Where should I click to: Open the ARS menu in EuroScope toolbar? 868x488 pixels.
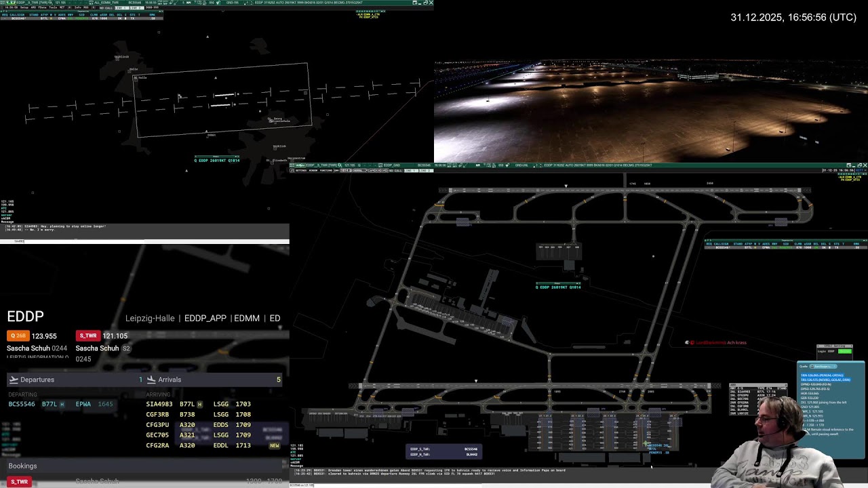click(x=33, y=7)
